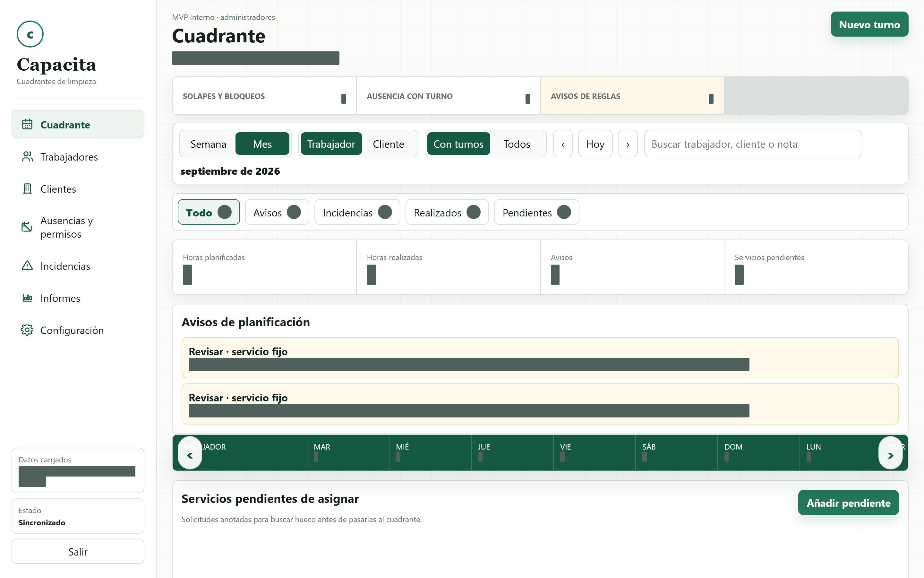This screenshot has height=578, width=924.
Task: Switch view to Mes
Action: coord(262,144)
